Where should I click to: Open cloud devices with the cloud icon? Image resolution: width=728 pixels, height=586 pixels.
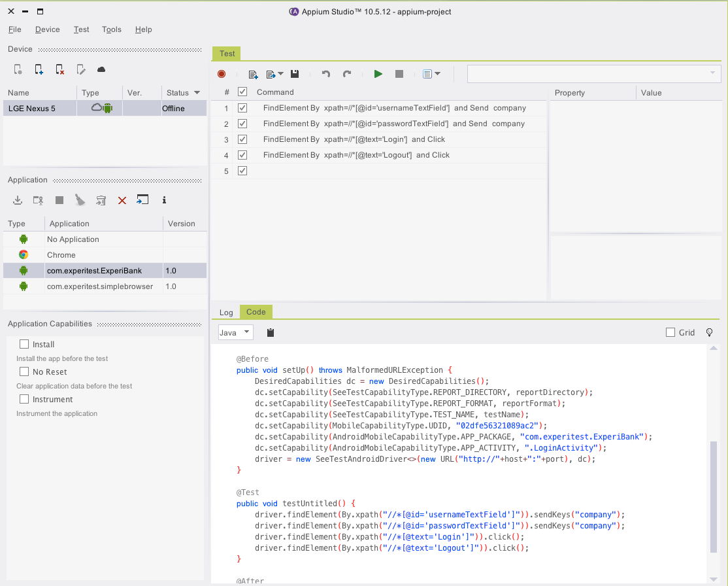(x=101, y=70)
